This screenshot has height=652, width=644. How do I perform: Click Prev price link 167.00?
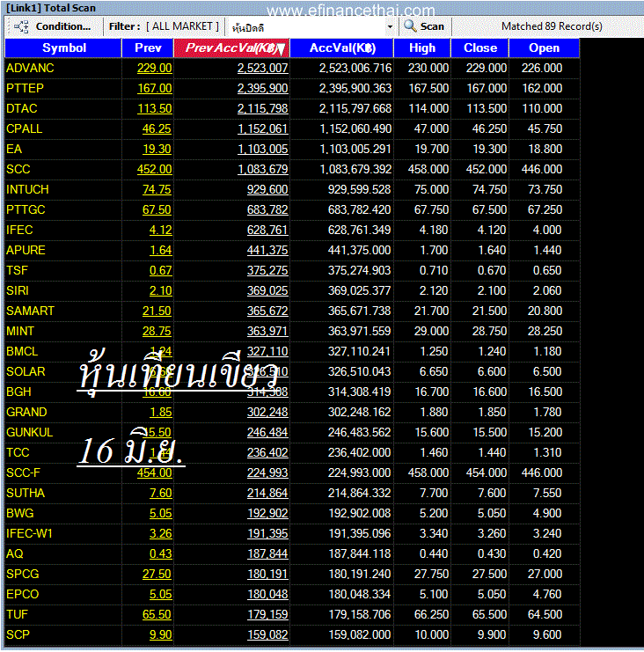coord(154,89)
